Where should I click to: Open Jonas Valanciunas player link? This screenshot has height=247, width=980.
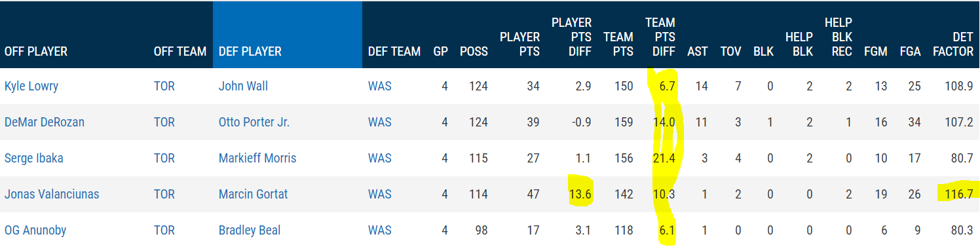coord(52,194)
